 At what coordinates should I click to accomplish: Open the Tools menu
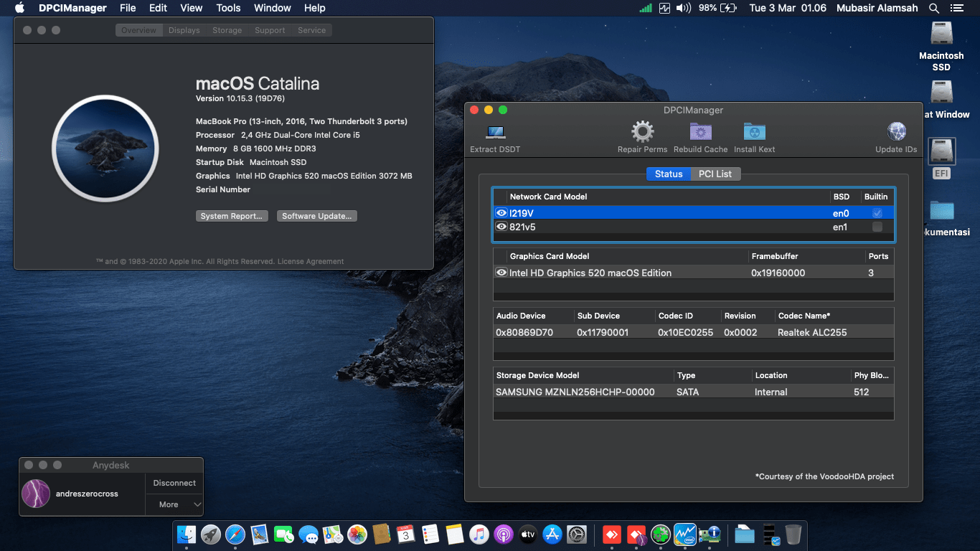[228, 8]
